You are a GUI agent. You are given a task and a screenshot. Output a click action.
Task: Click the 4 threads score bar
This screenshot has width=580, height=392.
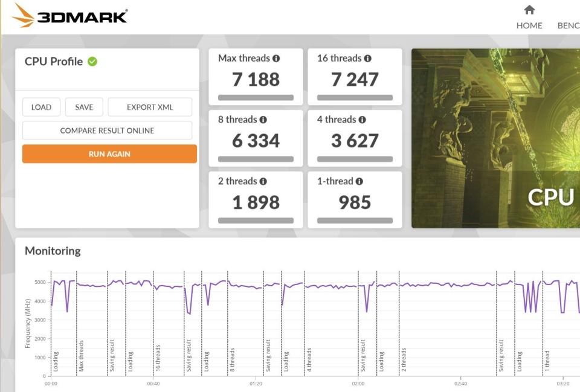coord(355,159)
